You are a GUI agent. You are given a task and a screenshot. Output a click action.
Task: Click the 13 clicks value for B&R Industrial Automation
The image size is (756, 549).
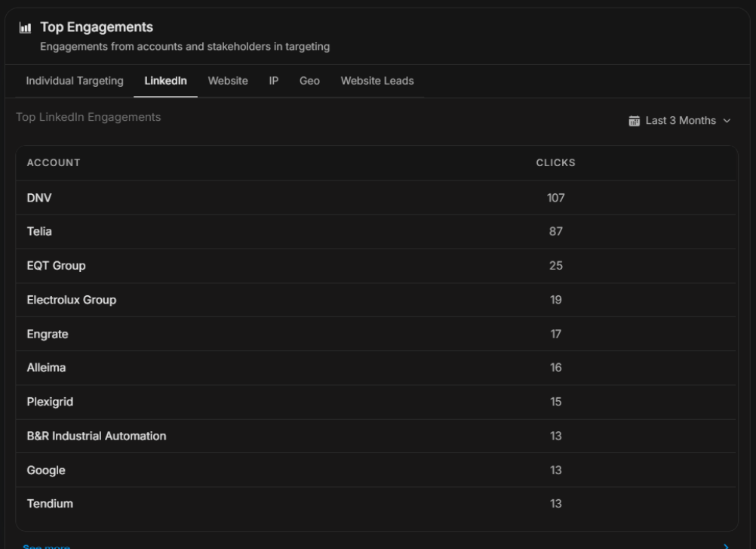(555, 436)
